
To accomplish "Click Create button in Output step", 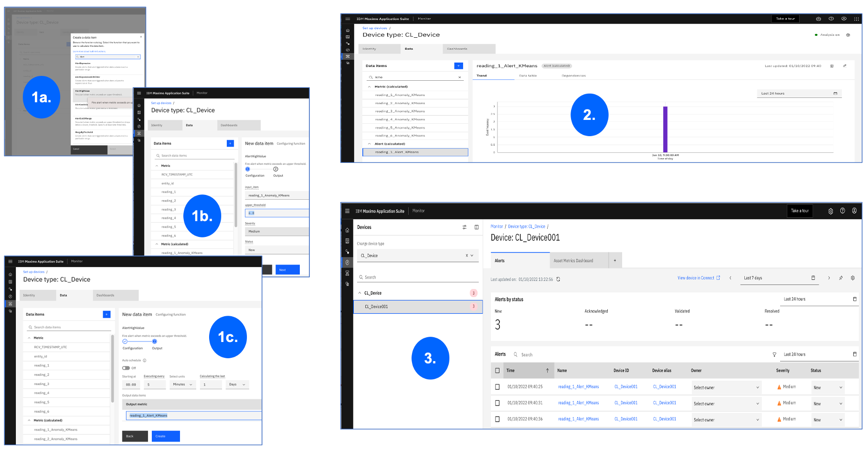I will click(166, 436).
